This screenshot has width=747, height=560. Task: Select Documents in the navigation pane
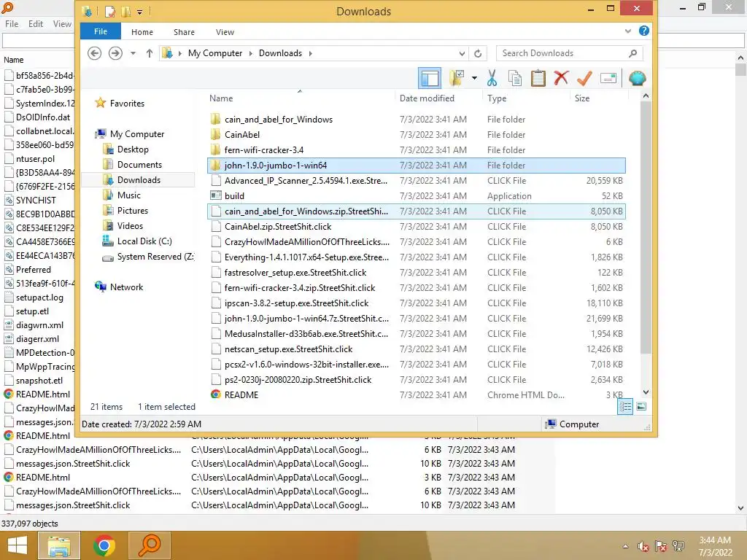(x=139, y=165)
